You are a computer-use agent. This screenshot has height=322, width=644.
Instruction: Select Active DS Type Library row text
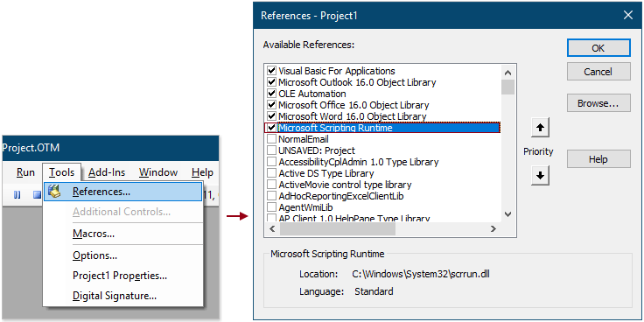pos(326,173)
